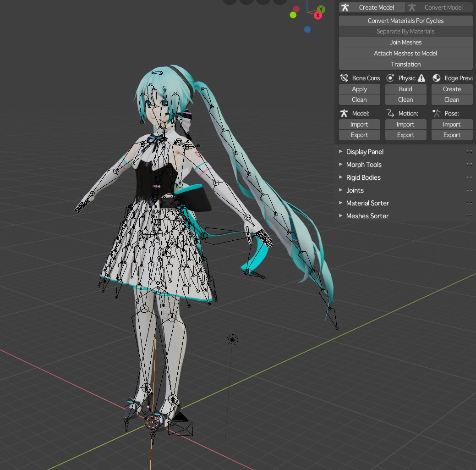This screenshot has height=470, width=476.
Task: Clean edge preview under Edge Previ
Action: [x=452, y=100]
